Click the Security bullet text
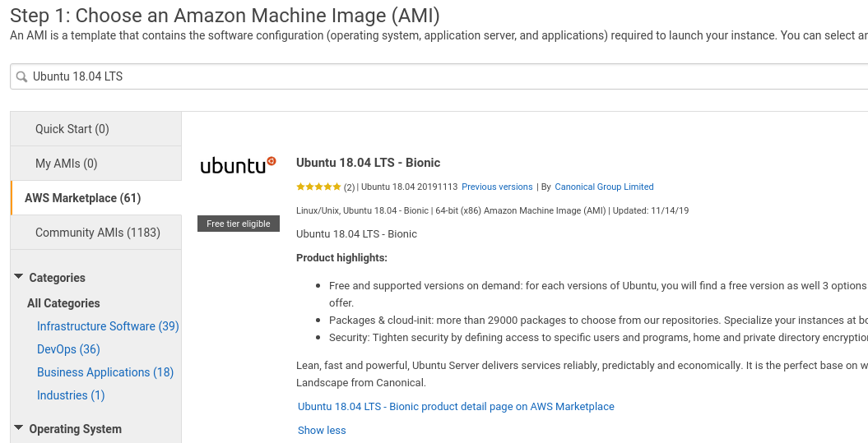The height and width of the screenshot is (443, 868). click(598, 337)
